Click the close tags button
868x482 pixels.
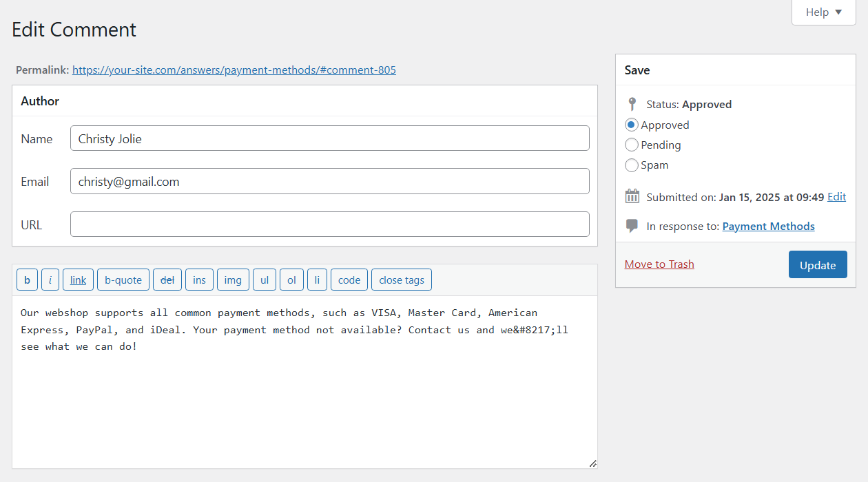(x=402, y=280)
